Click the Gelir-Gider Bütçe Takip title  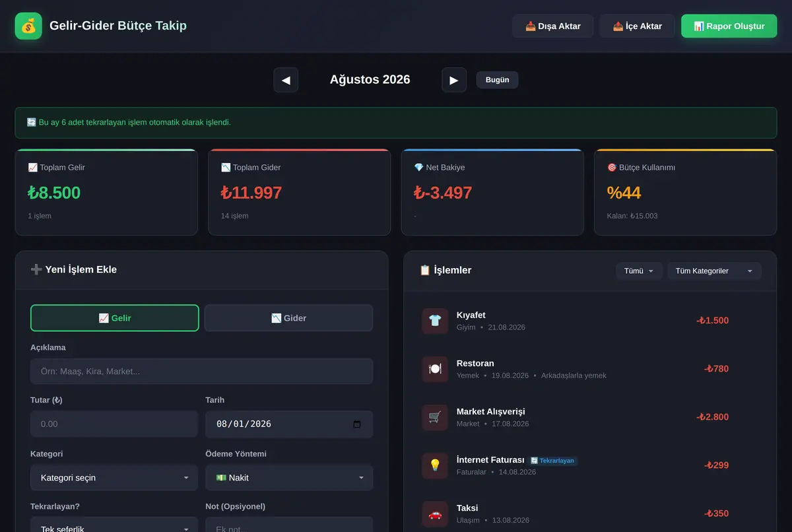pyautogui.click(x=118, y=26)
